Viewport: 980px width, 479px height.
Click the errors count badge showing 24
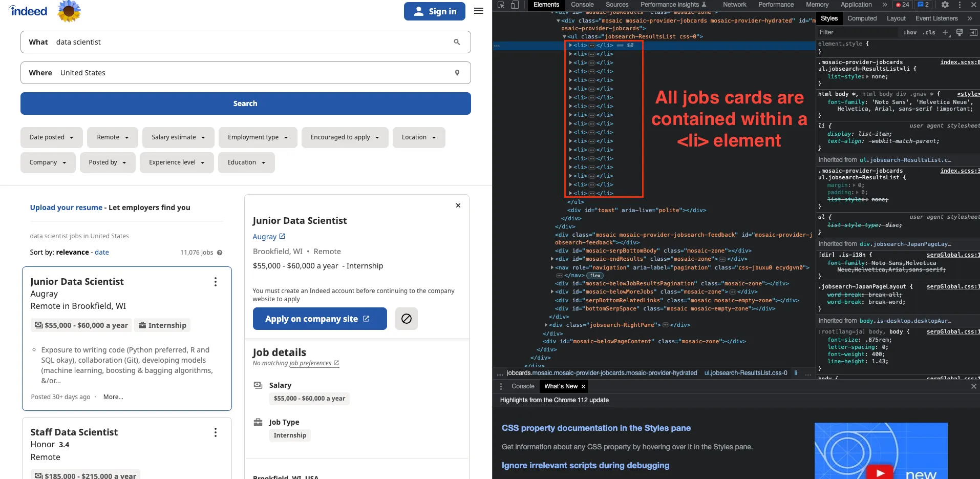pos(903,5)
